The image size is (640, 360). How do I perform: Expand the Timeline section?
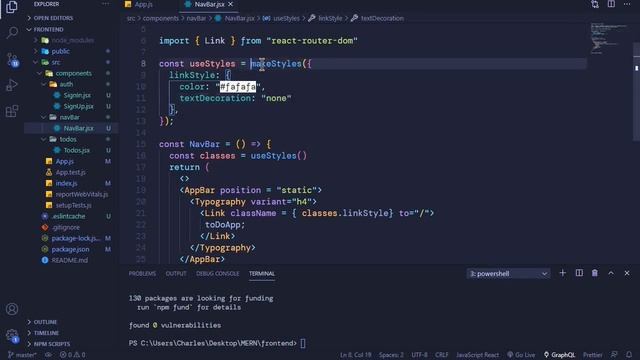46,333
